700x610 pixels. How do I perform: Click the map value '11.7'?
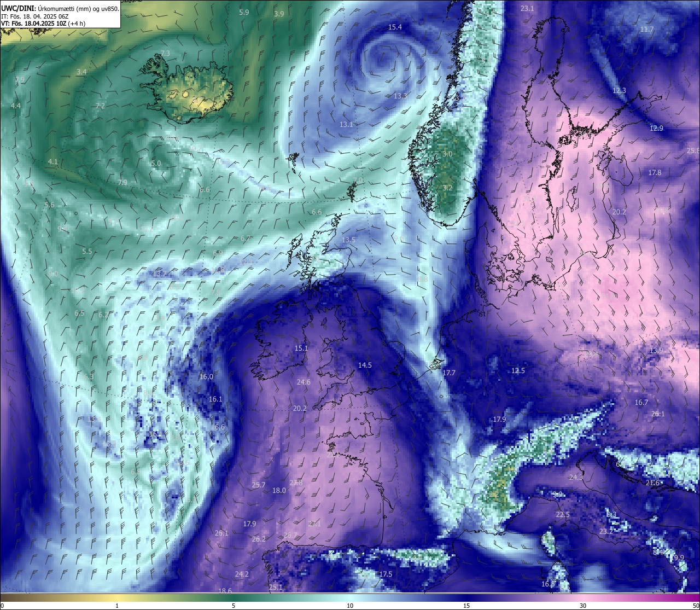[x=647, y=29]
